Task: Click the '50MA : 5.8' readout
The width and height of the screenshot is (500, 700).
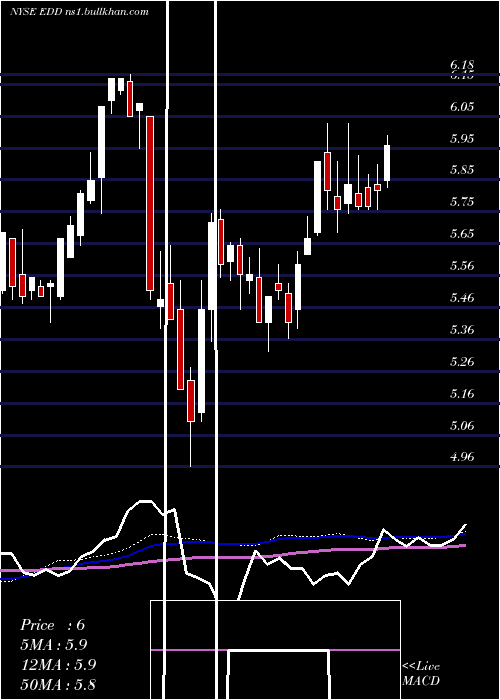Action: [x=58, y=685]
